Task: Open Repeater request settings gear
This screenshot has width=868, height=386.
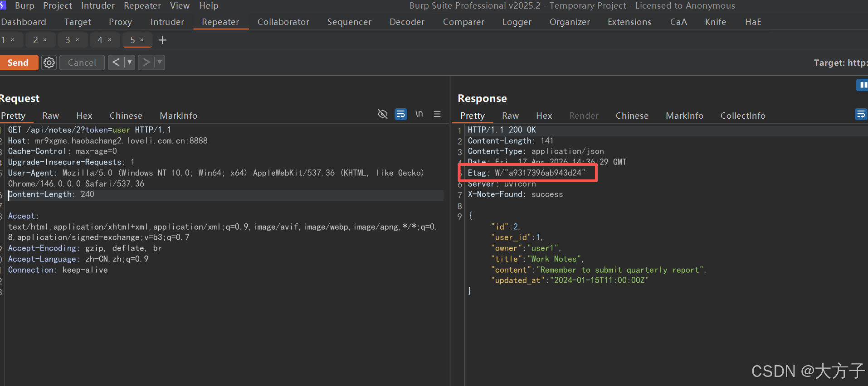Action: 49,63
